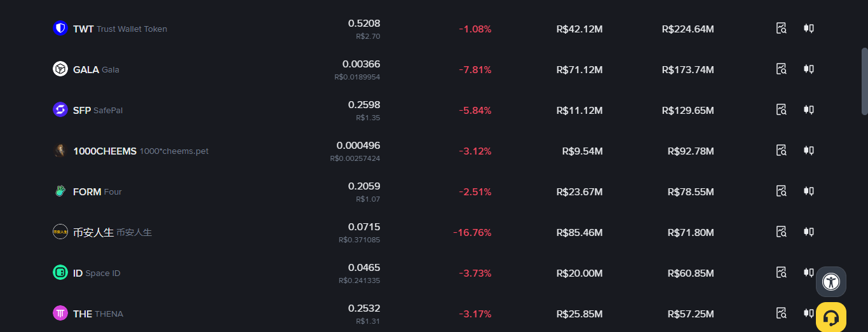
Task: Click the SafePal coin logo
Action: (x=60, y=109)
